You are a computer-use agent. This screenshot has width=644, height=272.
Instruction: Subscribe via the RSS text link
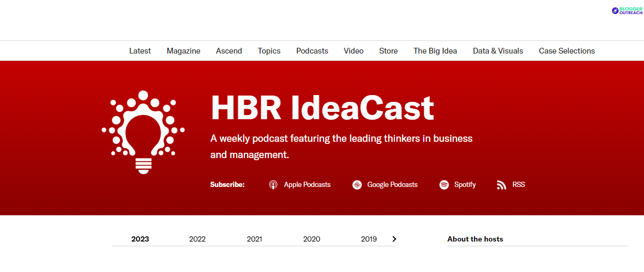tap(519, 185)
